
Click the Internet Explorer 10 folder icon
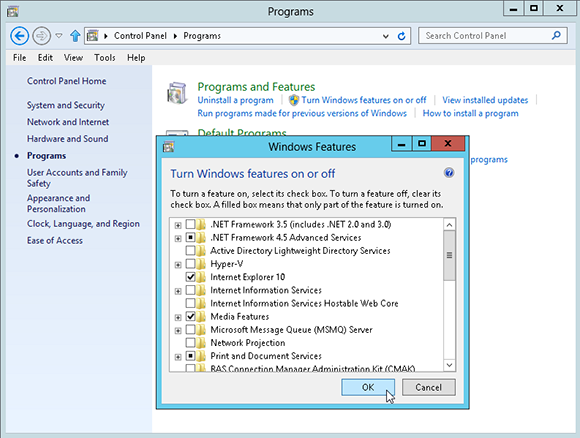(201, 277)
